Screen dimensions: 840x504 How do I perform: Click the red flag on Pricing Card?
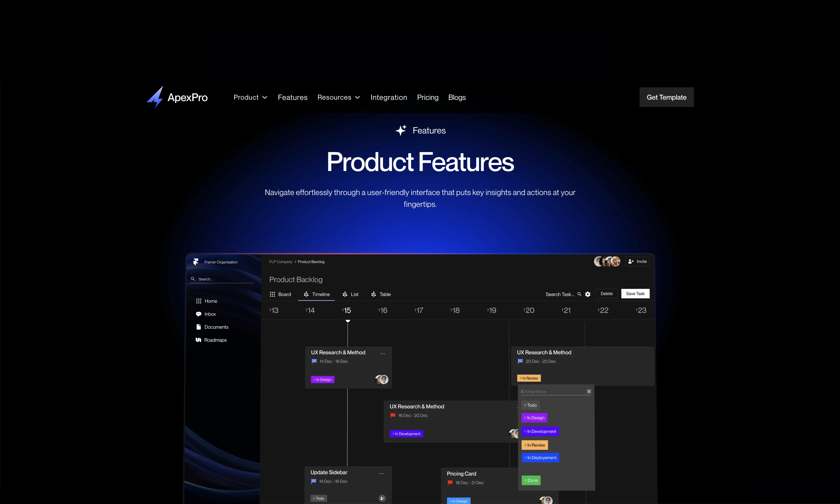coord(450,483)
